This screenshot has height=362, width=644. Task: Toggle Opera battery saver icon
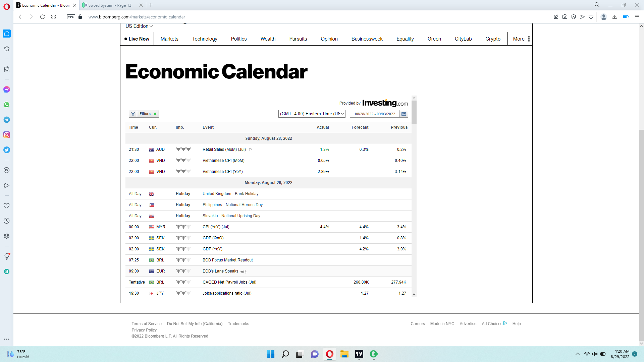tap(626, 17)
